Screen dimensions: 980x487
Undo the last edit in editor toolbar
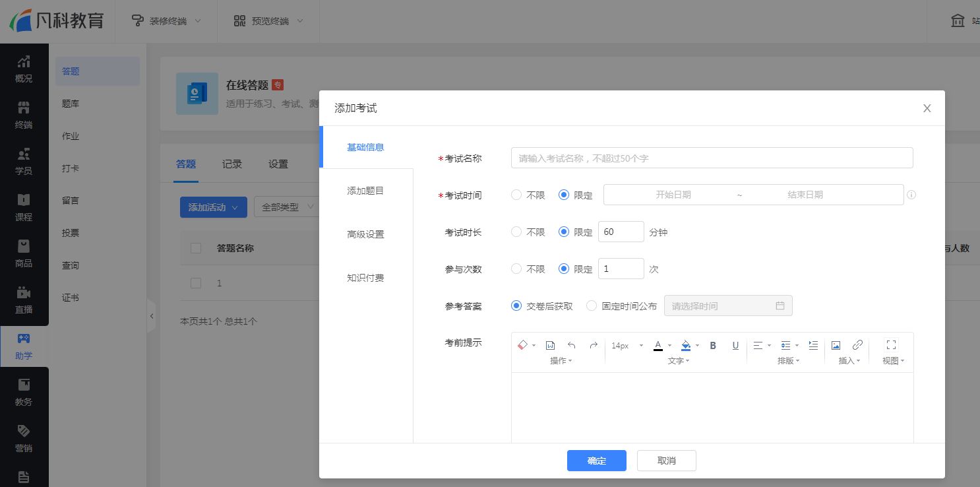pos(572,345)
